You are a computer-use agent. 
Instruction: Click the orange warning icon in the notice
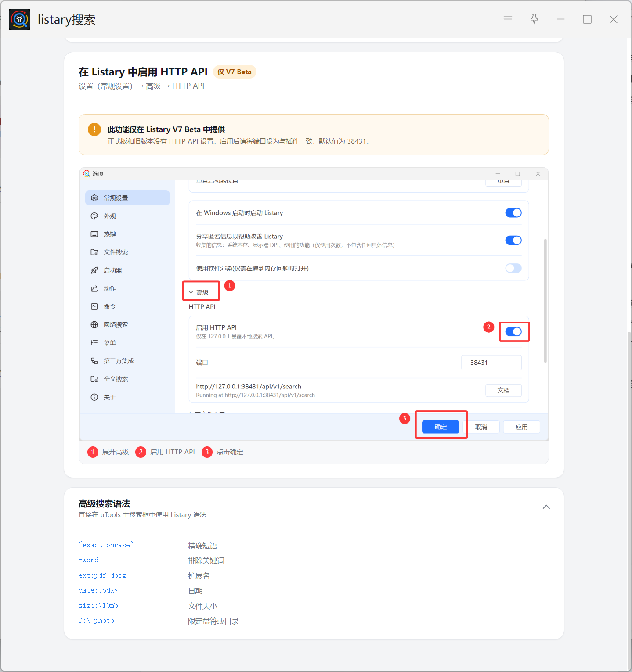click(94, 129)
